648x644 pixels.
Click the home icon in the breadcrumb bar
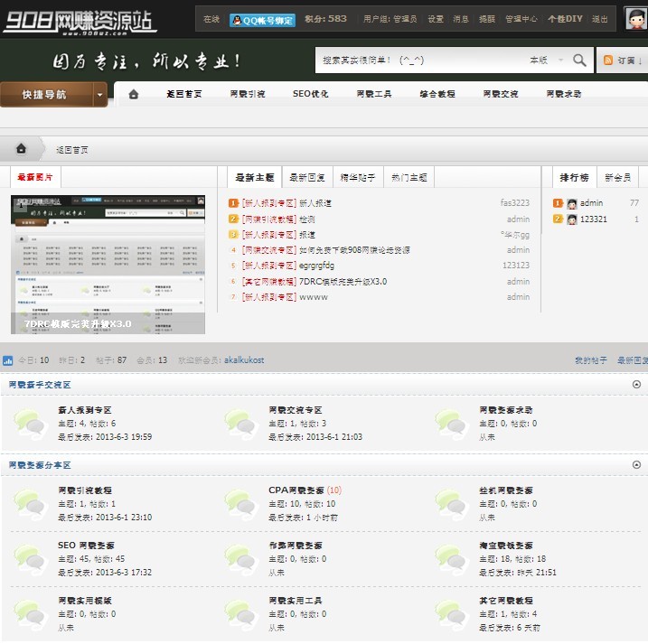[21, 148]
